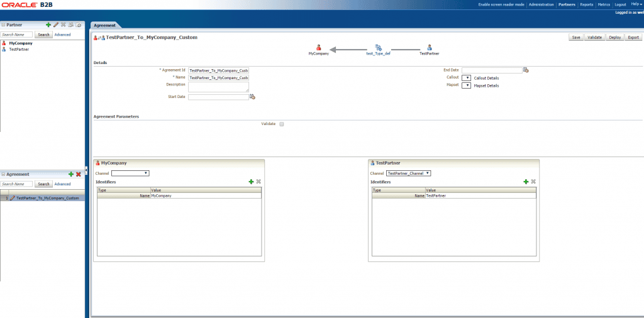Click TestPartner identifier value cell
Viewport: 644px width, 318px height.
pyautogui.click(x=480, y=195)
